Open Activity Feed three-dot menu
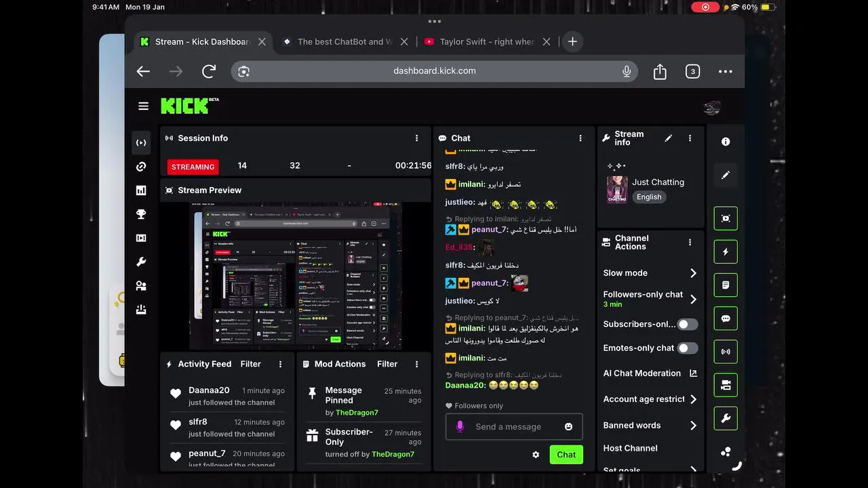Viewport: 868px width, 488px height. point(280,364)
